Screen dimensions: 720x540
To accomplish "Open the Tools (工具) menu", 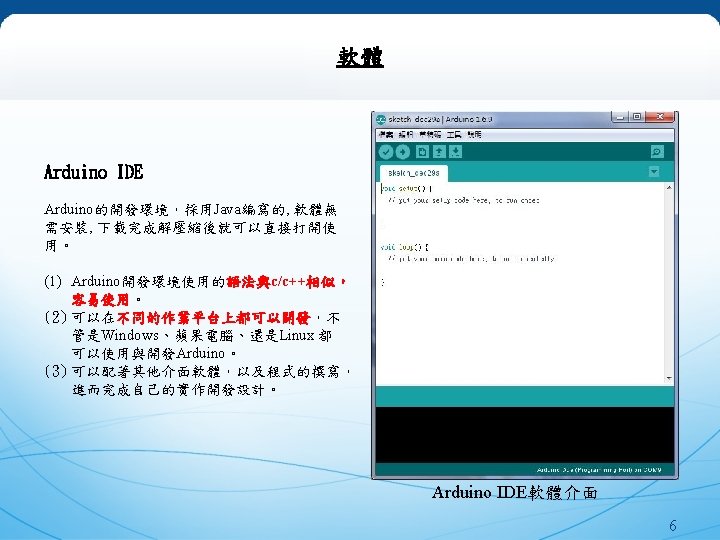I will pos(454,135).
